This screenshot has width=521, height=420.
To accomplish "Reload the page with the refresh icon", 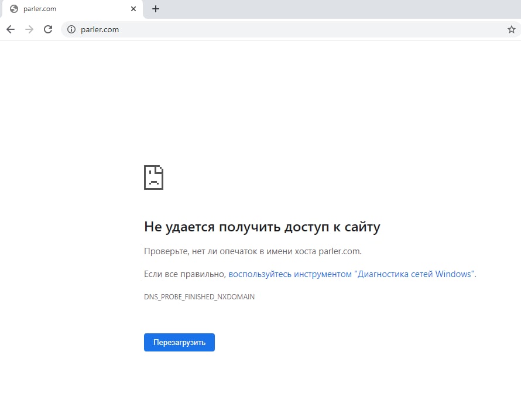I will (48, 30).
